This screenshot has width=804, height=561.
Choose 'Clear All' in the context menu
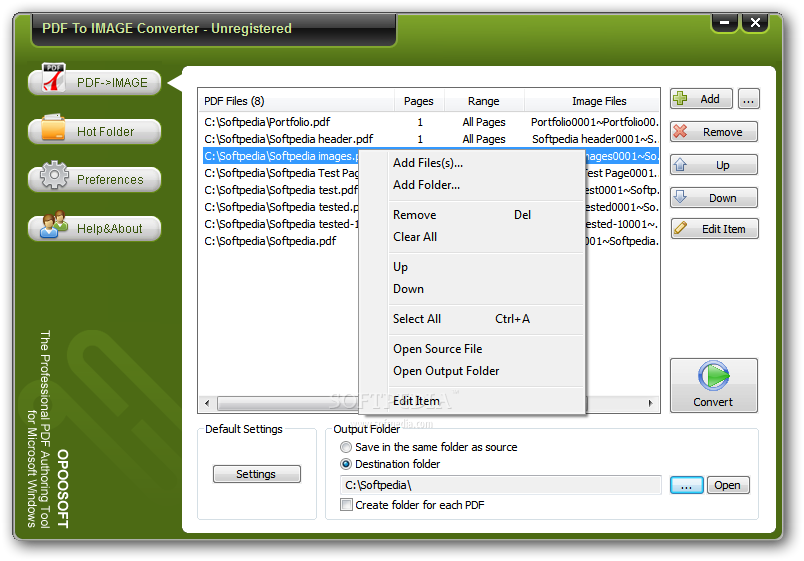tap(472, 237)
